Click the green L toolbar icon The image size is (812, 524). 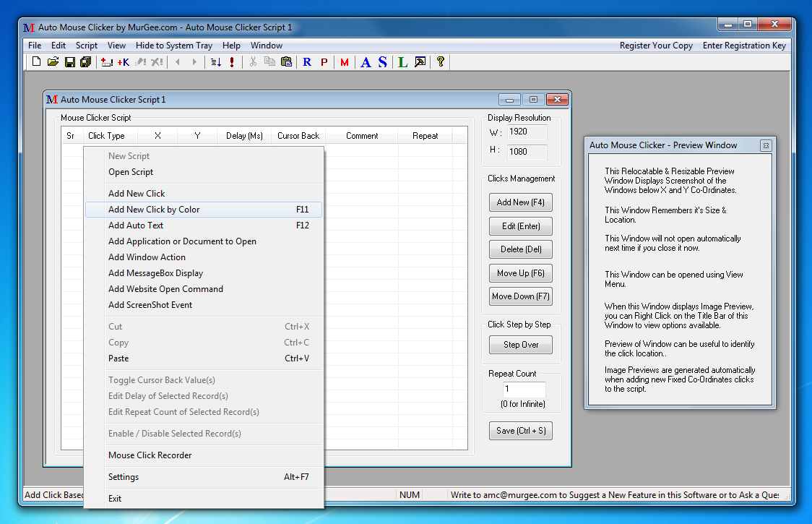coord(403,61)
